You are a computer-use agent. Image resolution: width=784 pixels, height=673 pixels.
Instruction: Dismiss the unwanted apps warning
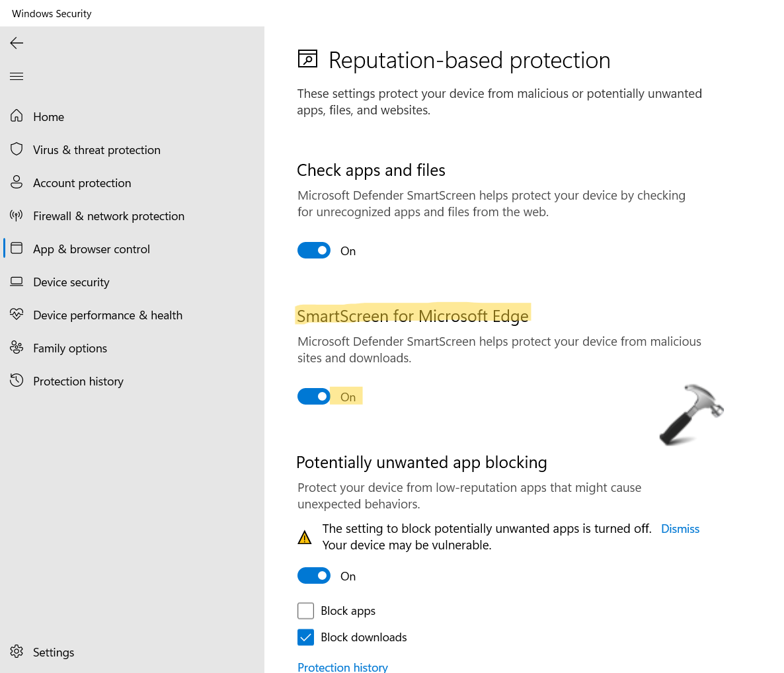[x=680, y=529]
